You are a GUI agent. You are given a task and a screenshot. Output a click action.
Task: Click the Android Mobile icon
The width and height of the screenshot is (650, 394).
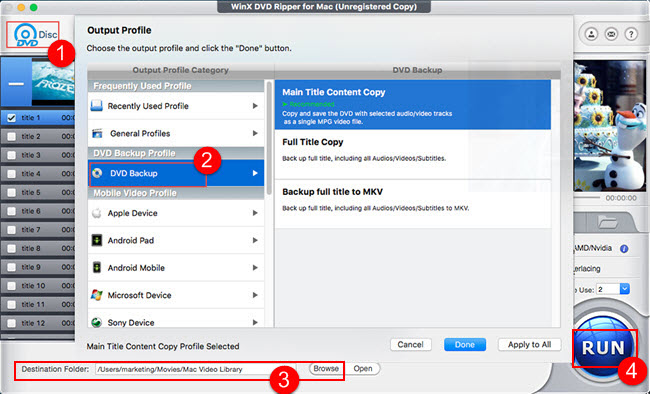pyautogui.click(x=97, y=268)
